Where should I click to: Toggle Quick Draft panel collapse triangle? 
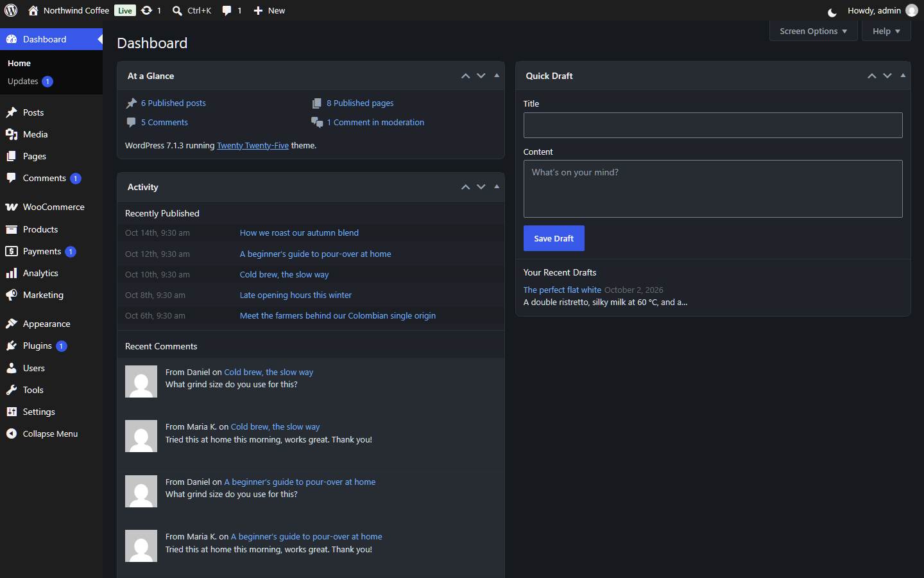[903, 76]
